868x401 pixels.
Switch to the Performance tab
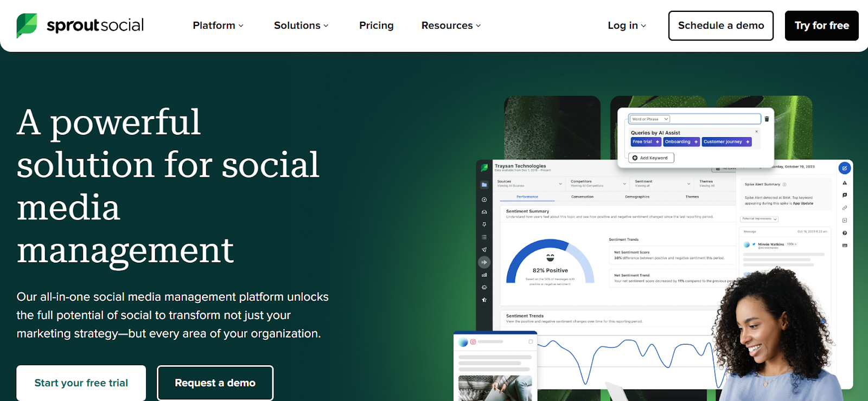[x=527, y=197]
